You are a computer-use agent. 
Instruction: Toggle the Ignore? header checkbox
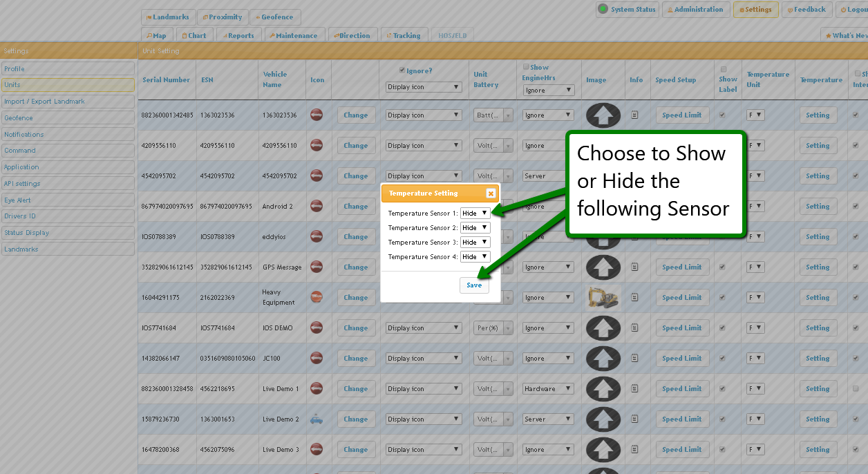coord(402,70)
